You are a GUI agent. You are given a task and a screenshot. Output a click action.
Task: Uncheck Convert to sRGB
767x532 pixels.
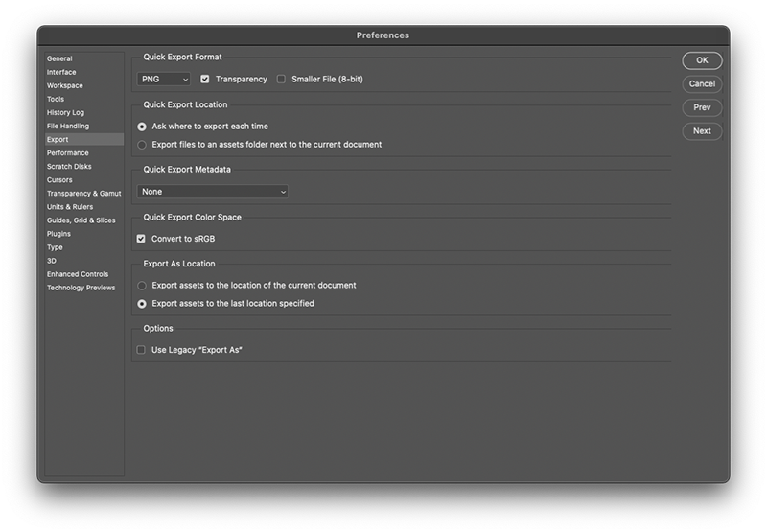pos(142,239)
